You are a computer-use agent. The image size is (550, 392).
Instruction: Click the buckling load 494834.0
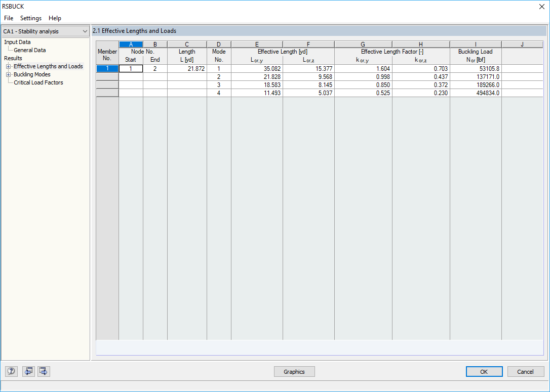tap(476, 93)
